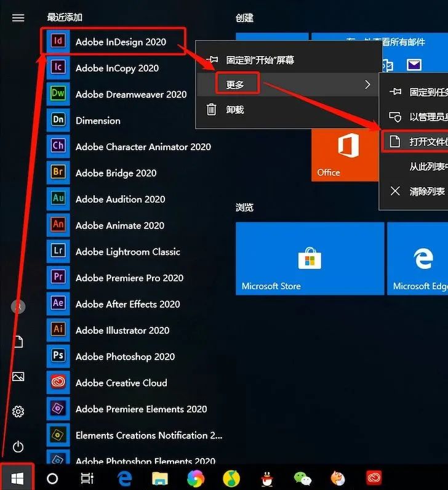
Task: Click the user account avatar in sidebar
Action: pyautogui.click(x=18, y=307)
